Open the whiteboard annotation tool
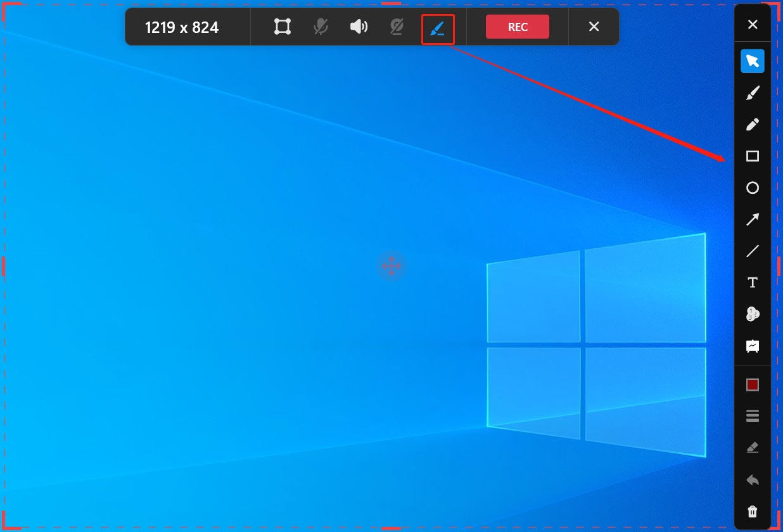783x532 pixels. (x=753, y=346)
